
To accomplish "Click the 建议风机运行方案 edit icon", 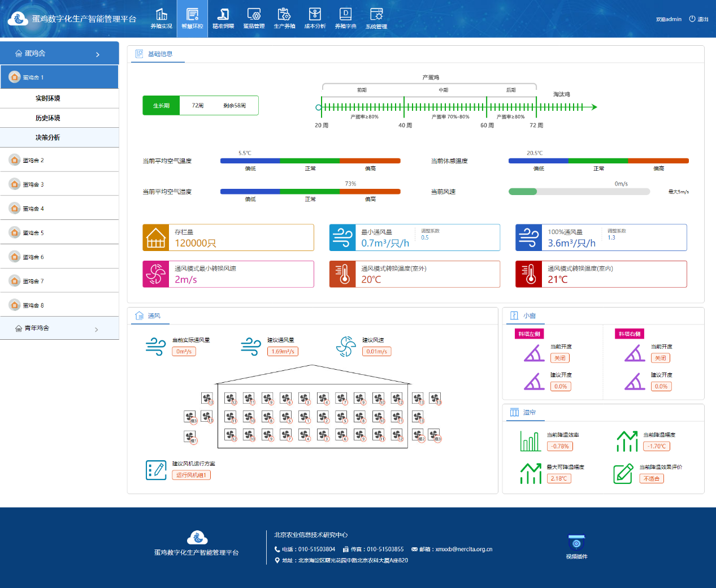I will pos(156,470).
